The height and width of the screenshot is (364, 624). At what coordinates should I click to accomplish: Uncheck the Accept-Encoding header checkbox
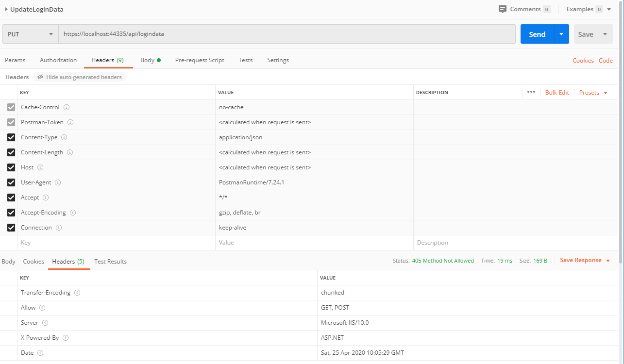coord(11,213)
